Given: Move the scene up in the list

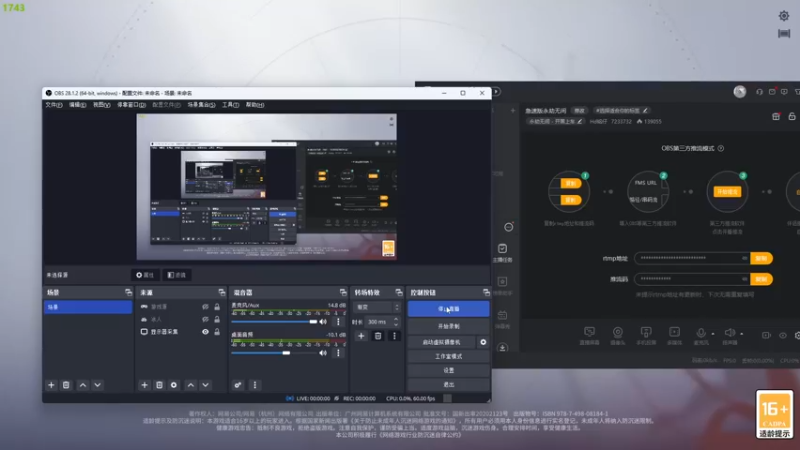Looking at the screenshot, I should 83,385.
